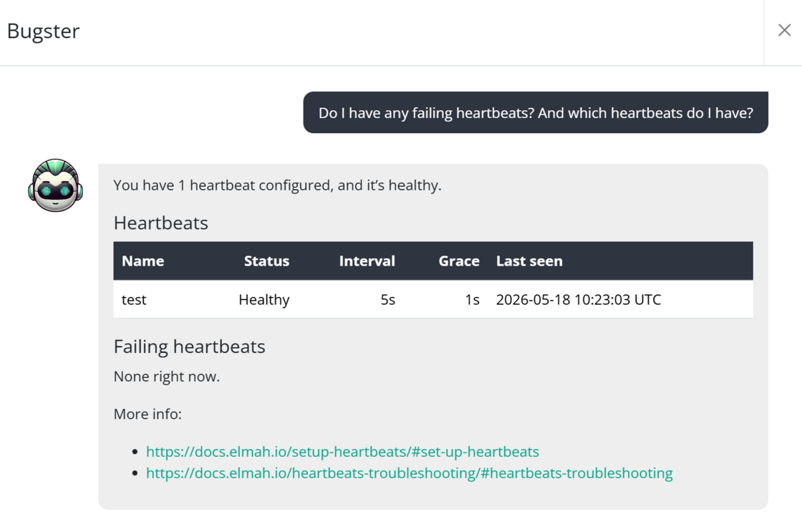Screen dimensions: 802x532
Task: Click the 'Healthy' status cell
Action: point(264,300)
